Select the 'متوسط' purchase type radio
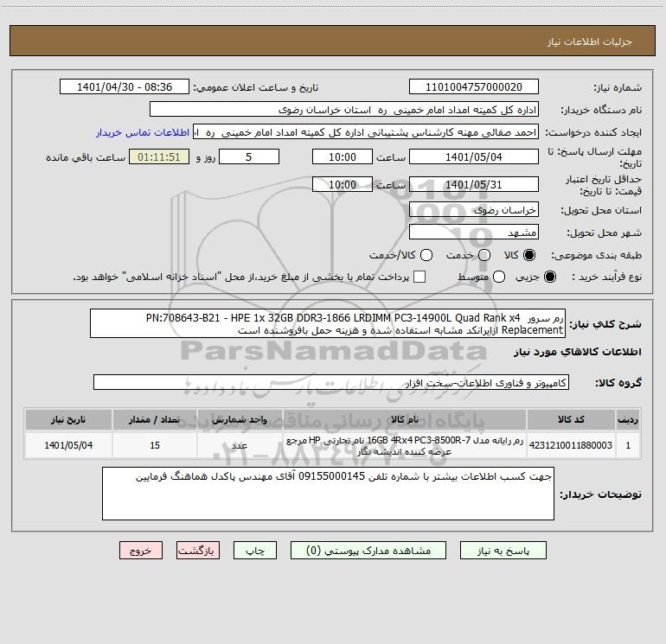666x644 pixels. coord(499,277)
